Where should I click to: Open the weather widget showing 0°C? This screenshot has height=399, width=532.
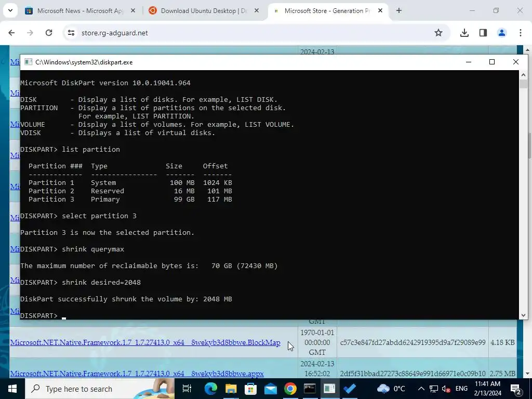391,389
